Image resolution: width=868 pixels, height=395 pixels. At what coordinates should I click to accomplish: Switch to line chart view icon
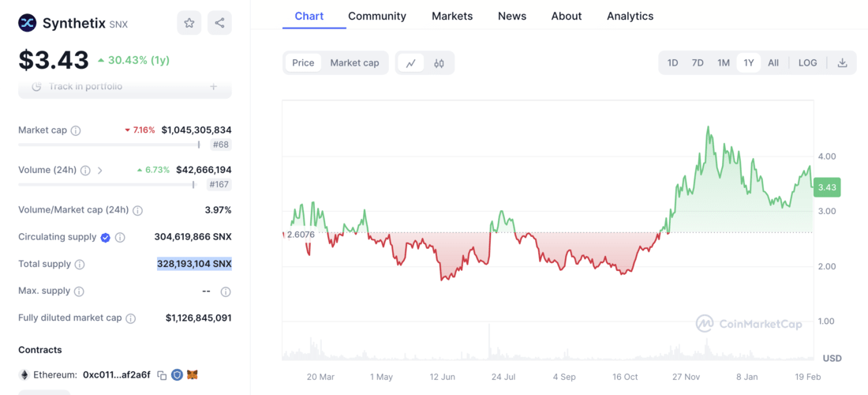(411, 63)
